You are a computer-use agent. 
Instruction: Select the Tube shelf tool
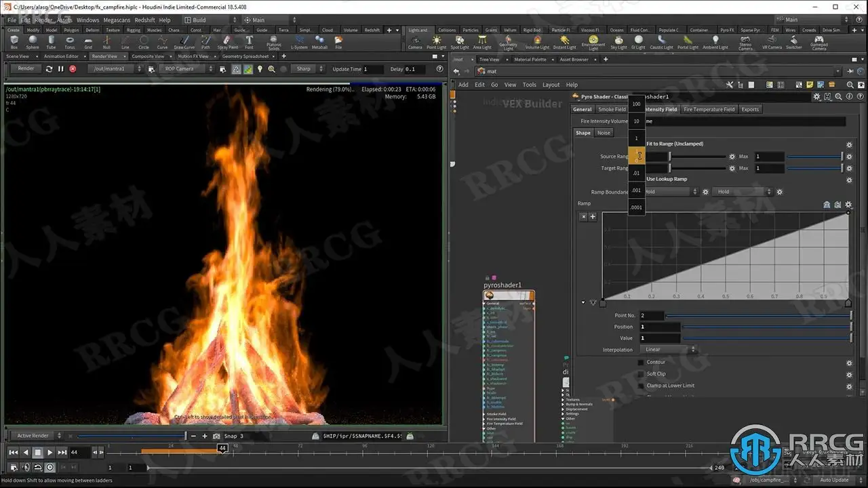pyautogui.click(x=51, y=43)
